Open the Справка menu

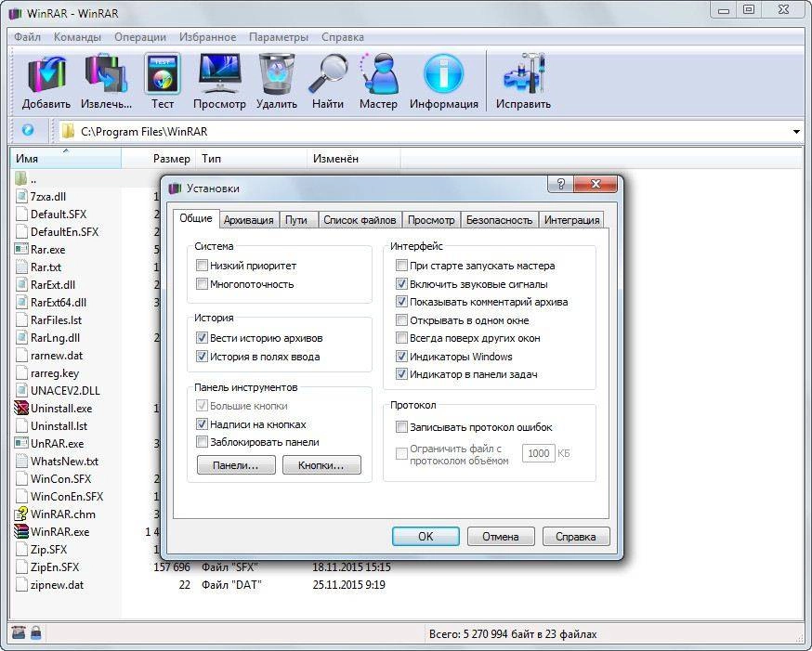tap(342, 37)
